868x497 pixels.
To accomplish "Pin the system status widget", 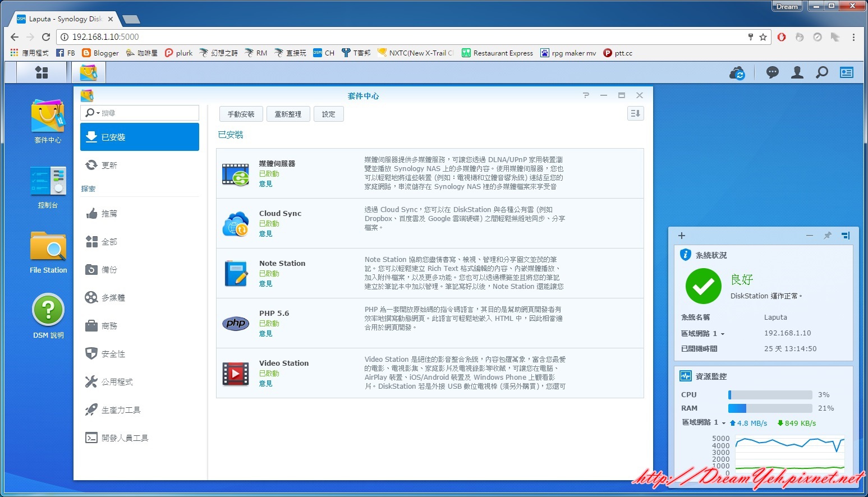I will (827, 236).
